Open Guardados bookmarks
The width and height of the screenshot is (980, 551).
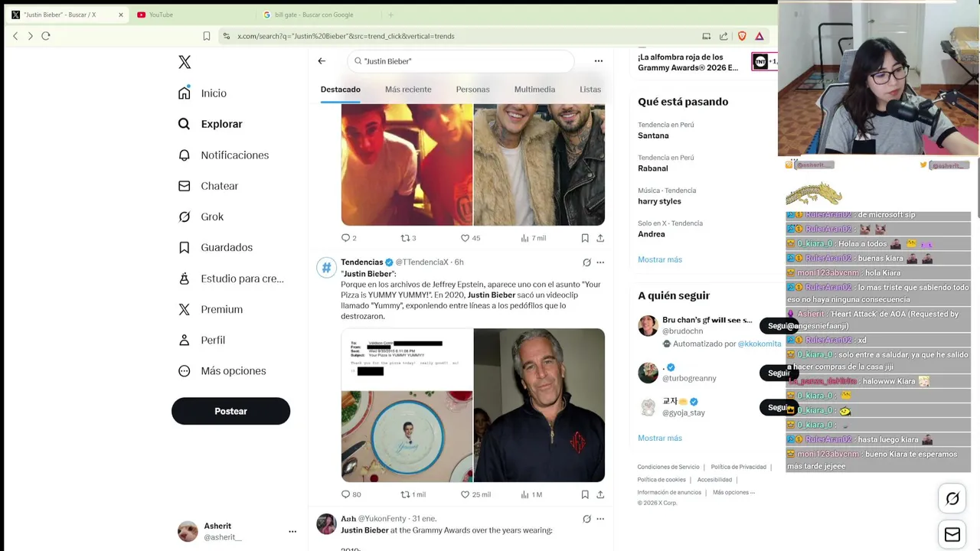point(215,247)
